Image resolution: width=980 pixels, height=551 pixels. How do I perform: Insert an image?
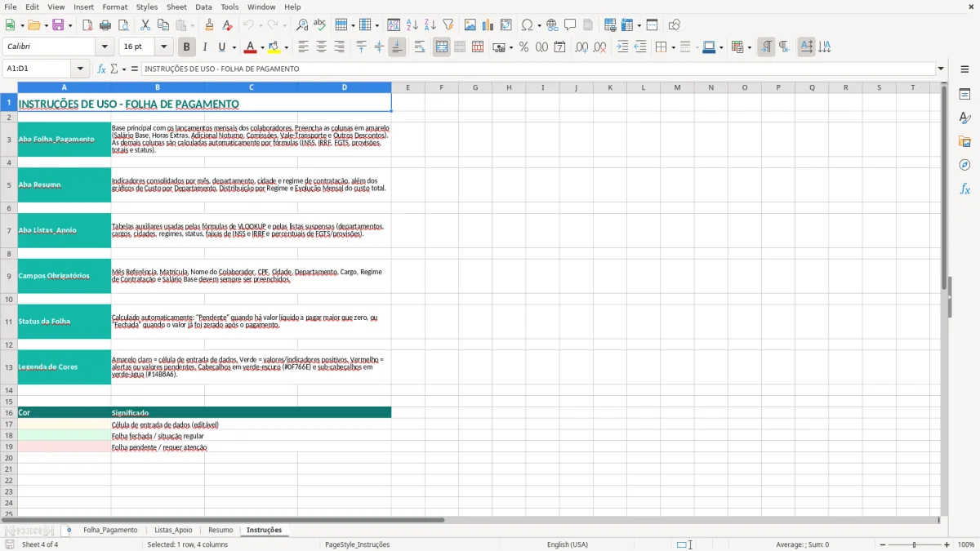click(470, 25)
